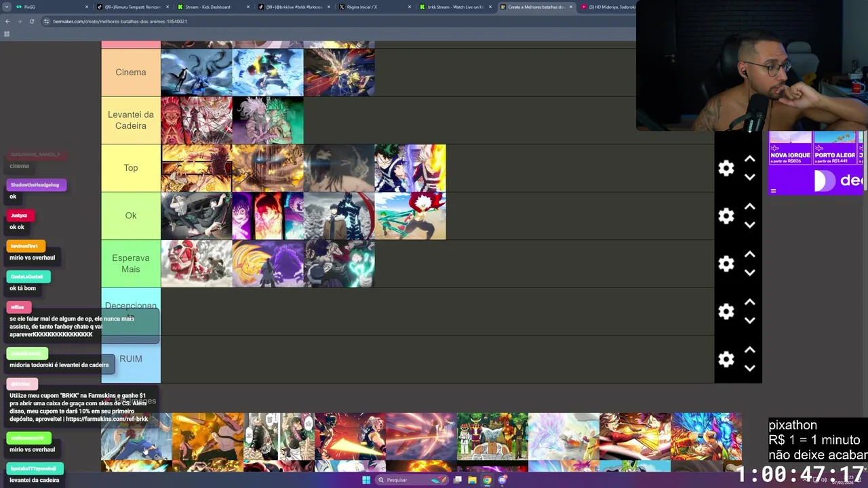
Task: Open settings gear for the RUIM row
Action: coord(726,359)
